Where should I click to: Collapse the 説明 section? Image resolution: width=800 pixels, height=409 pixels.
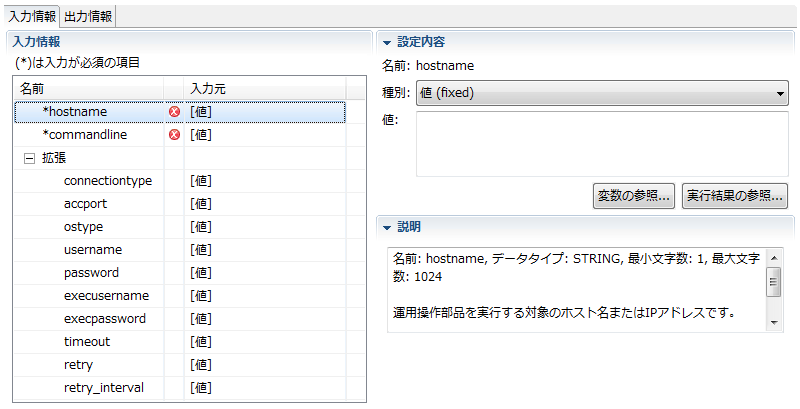point(386,226)
